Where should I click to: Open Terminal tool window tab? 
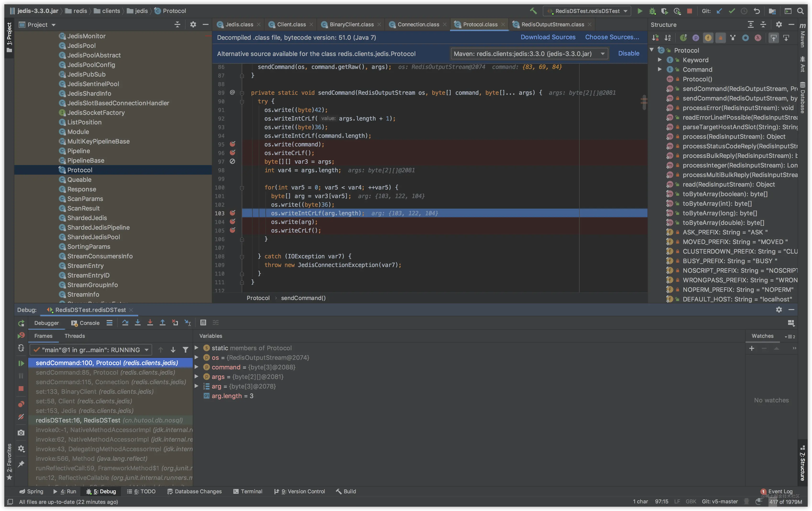[247, 491]
